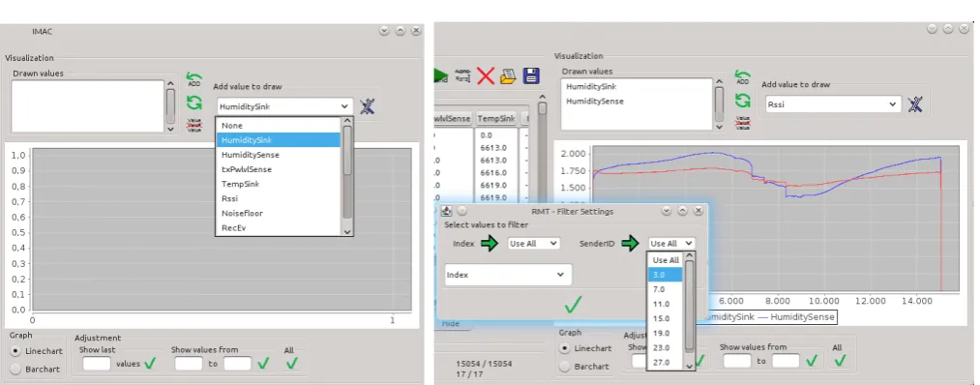Select SenderID value 15.0
This screenshot has width=980, height=385.
pos(666,318)
